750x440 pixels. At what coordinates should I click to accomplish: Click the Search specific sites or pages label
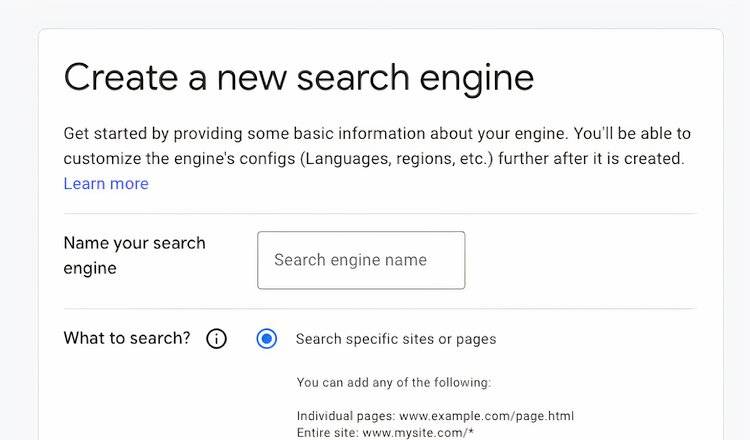(396, 339)
